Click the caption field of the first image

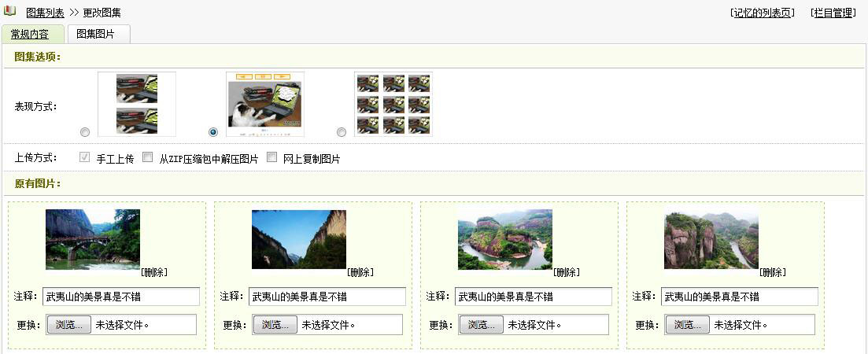coord(121,297)
